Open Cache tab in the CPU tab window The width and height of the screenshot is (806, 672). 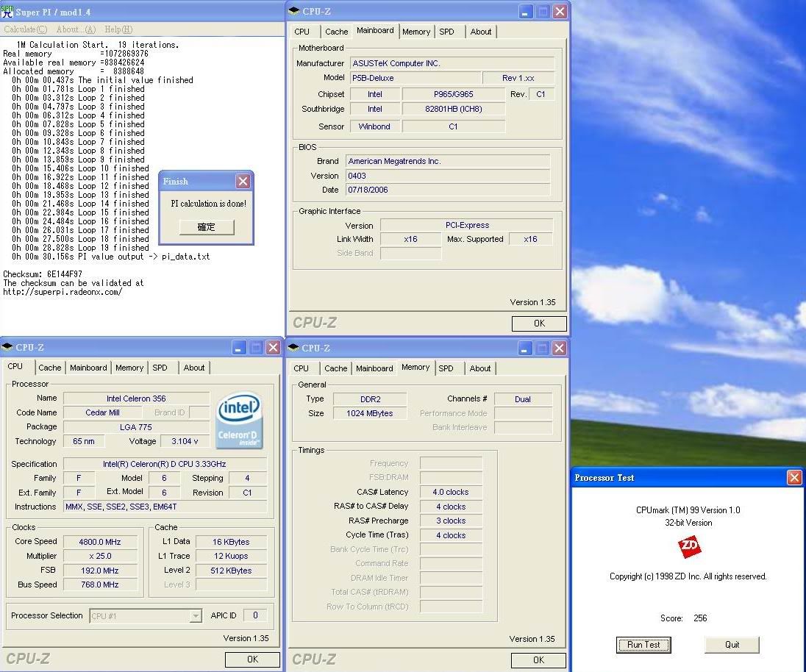point(50,368)
